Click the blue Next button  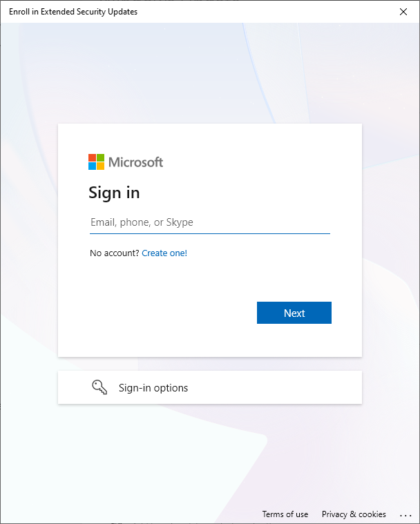(x=294, y=313)
